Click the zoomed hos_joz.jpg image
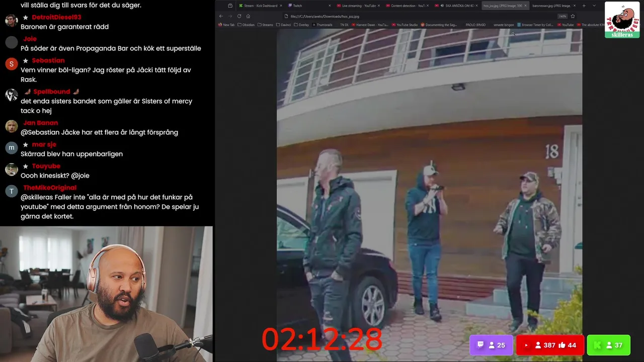The width and height of the screenshot is (644, 362). pos(429,195)
